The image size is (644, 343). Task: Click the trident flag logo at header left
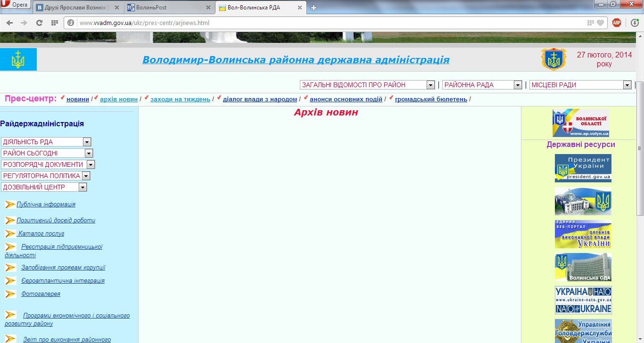click(x=18, y=60)
